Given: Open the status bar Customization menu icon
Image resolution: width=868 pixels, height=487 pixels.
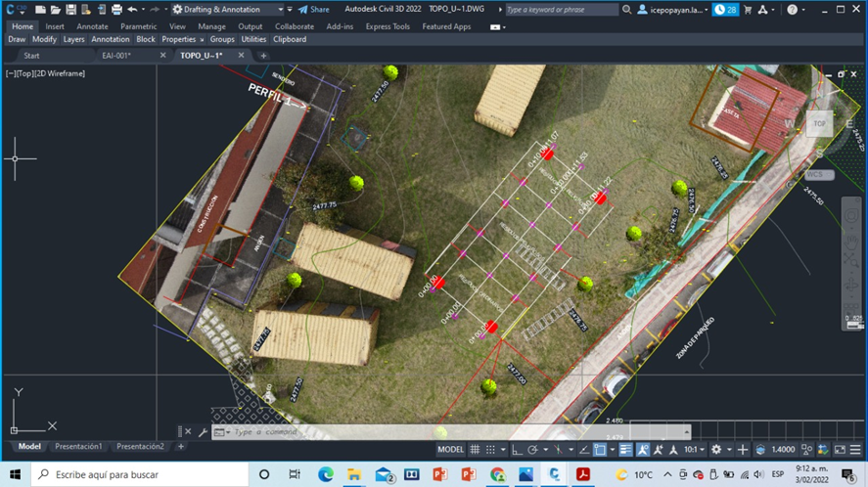Looking at the screenshot, I should coord(855,450).
